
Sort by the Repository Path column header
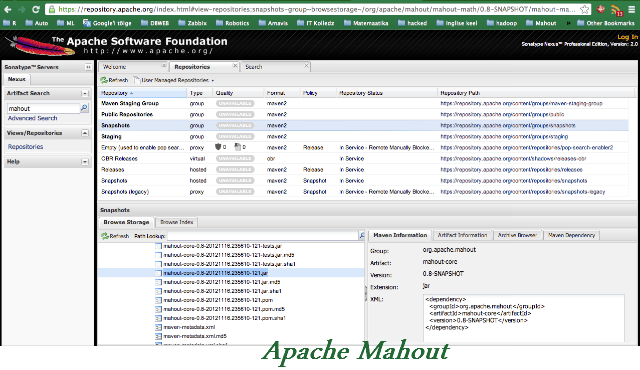536,93
